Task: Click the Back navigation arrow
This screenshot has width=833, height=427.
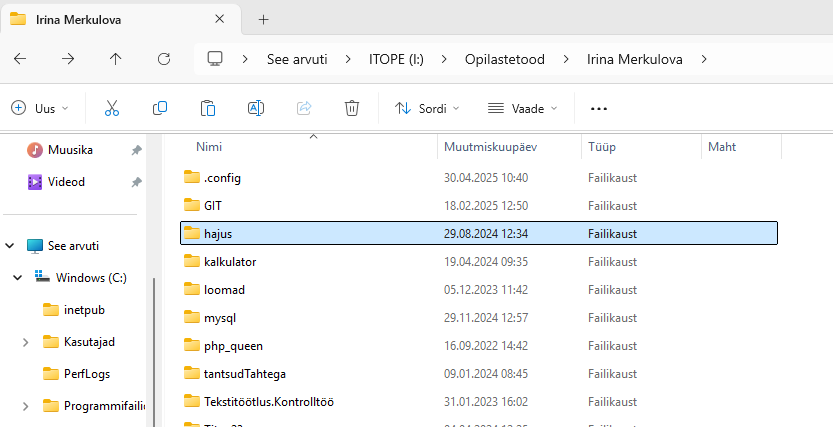Action: pyautogui.click(x=20, y=59)
